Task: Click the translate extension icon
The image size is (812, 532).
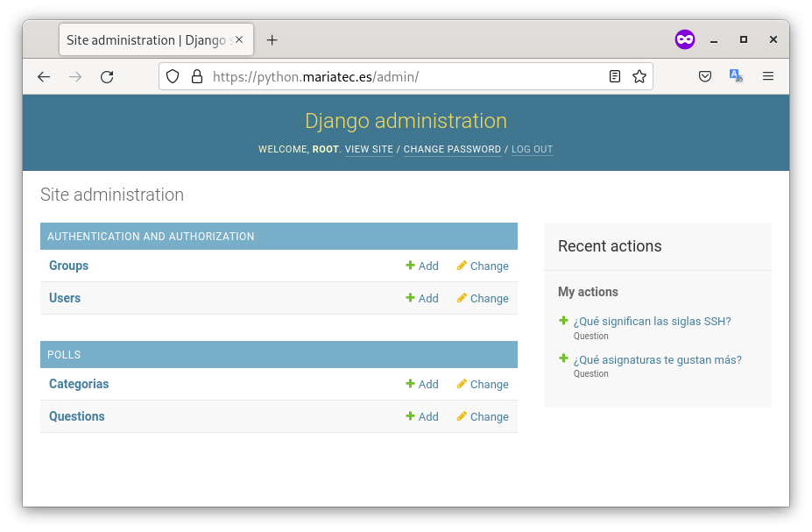Action: tap(736, 77)
